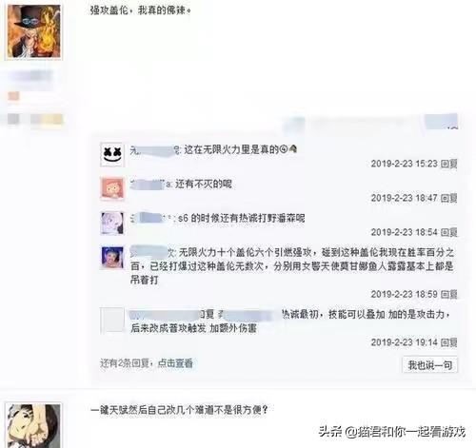Click the blank gray avatar placeholder
The image size is (476, 448).
pos(112,320)
